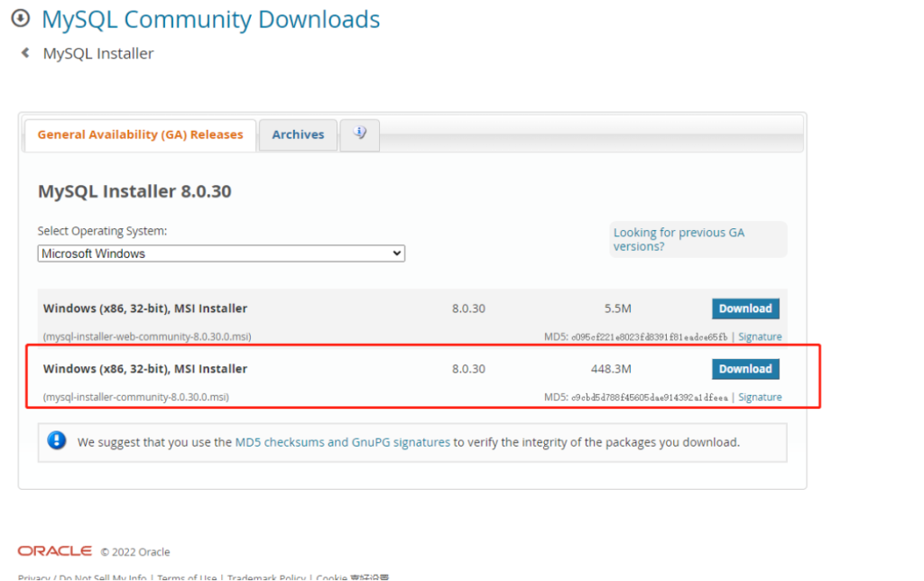
Task: Click the MD5 hash of the web-community installer
Action: coord(650,337)
